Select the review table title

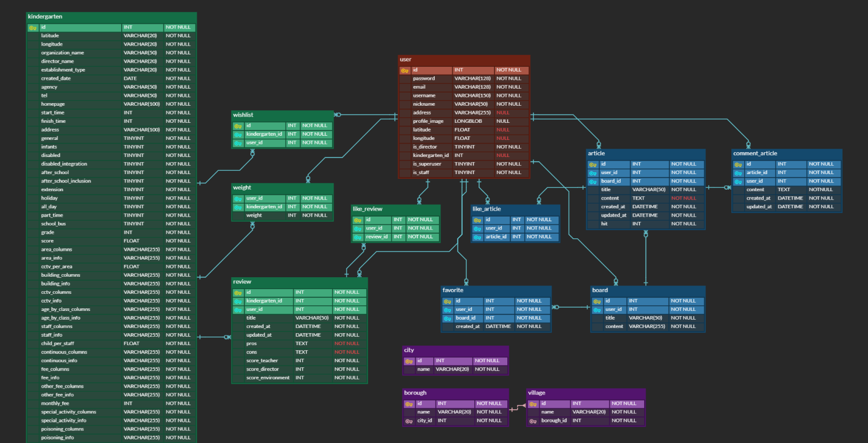pos(242,282)
